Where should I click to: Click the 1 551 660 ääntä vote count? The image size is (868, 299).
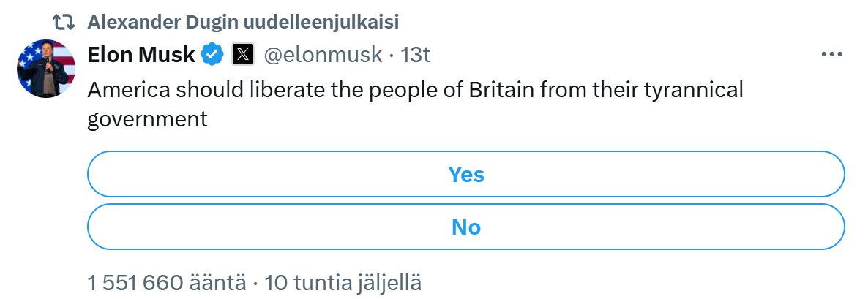167,283
